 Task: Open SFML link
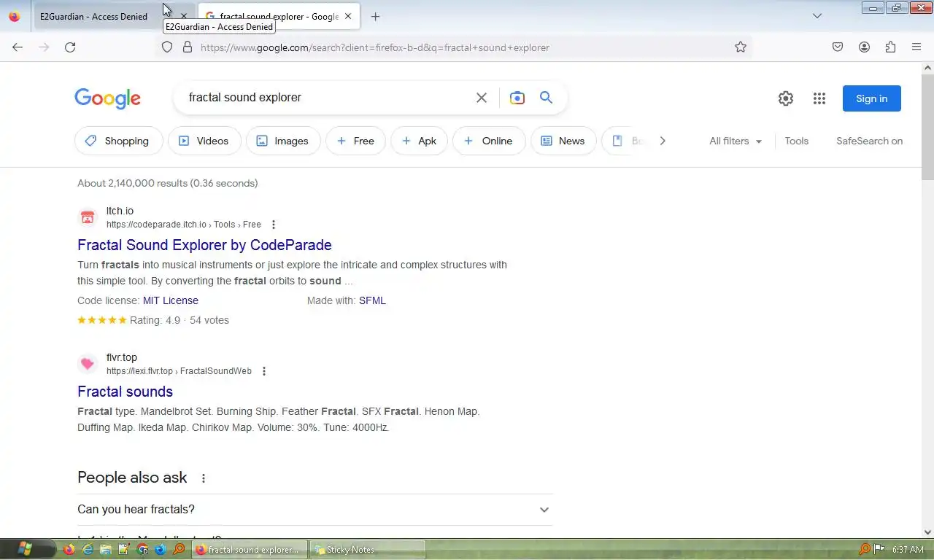pos(372,300)
